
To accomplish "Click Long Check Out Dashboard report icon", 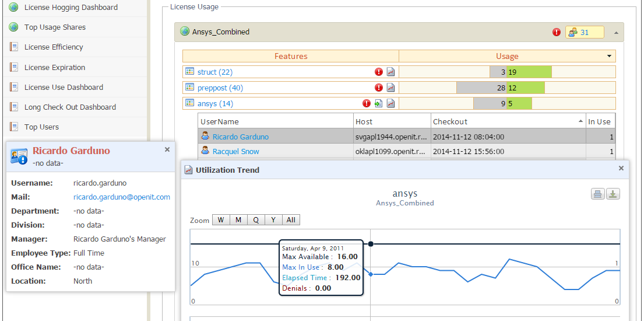I will tap(13, 107).
